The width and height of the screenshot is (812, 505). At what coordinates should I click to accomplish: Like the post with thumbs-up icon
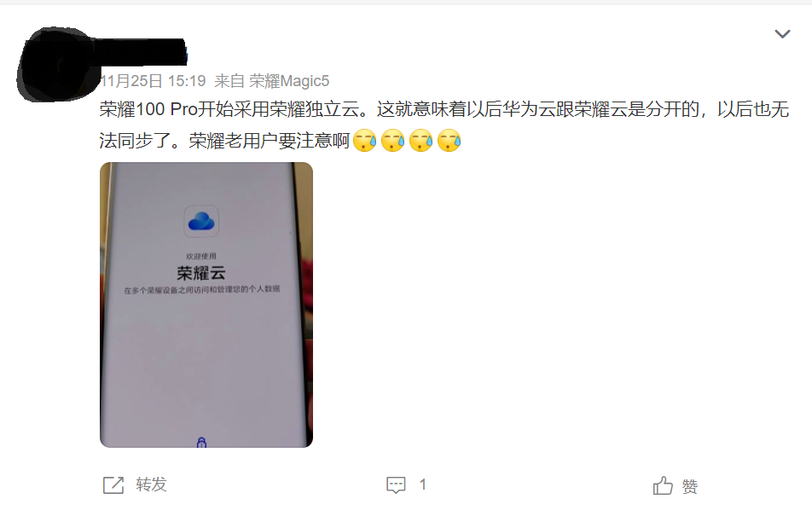[x=663, y=485]
